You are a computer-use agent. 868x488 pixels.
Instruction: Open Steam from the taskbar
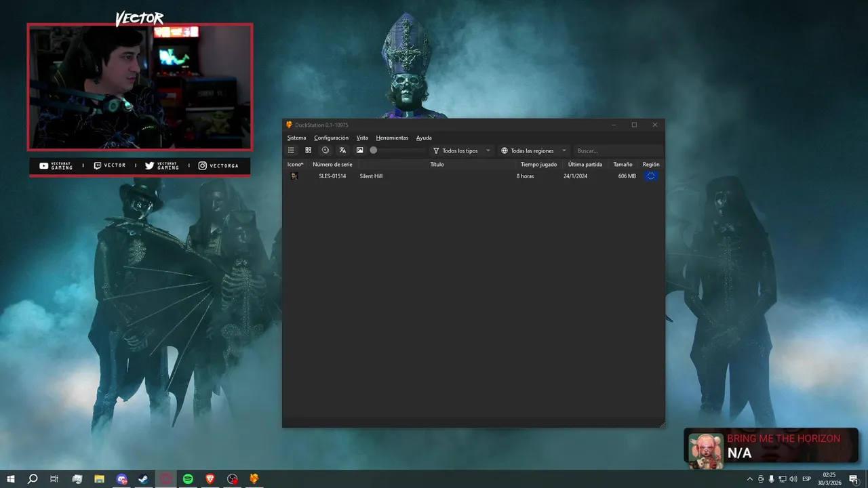[144, 479]
